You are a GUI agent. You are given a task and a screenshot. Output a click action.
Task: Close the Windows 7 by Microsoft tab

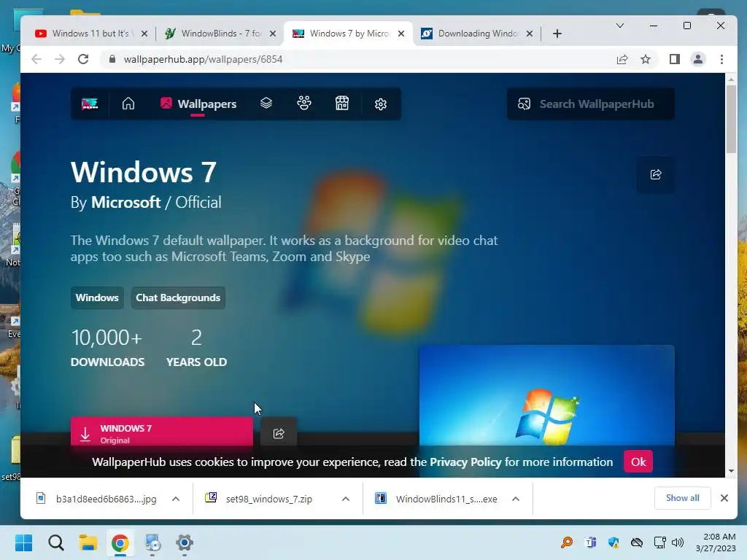point(401,34)
